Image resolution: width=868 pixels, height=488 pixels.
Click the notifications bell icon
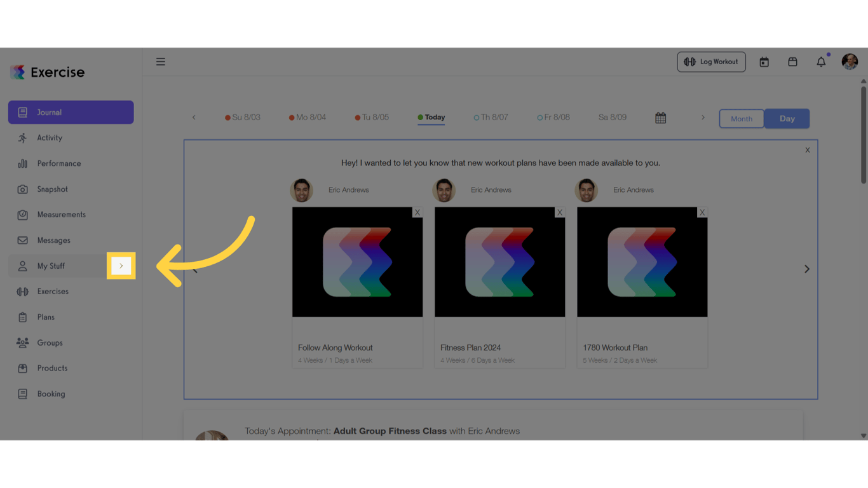click(821, 62)
